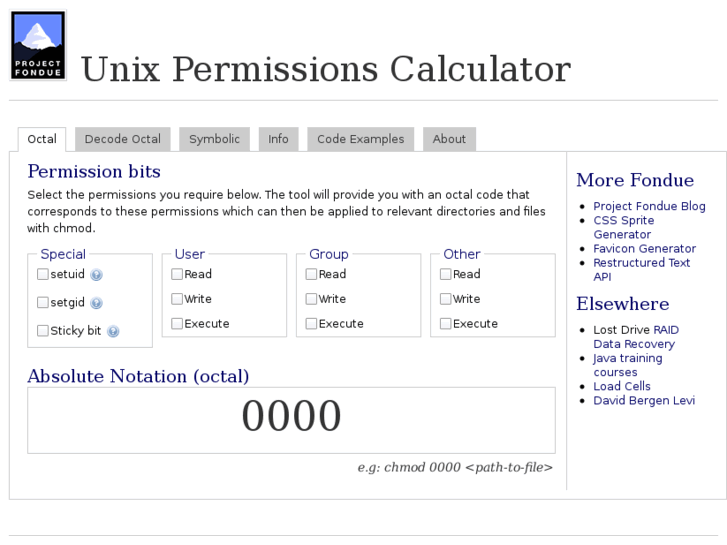Open the Restructured Text API link
The width and height of the screenshot is (727, 545).
coord(642,269)
